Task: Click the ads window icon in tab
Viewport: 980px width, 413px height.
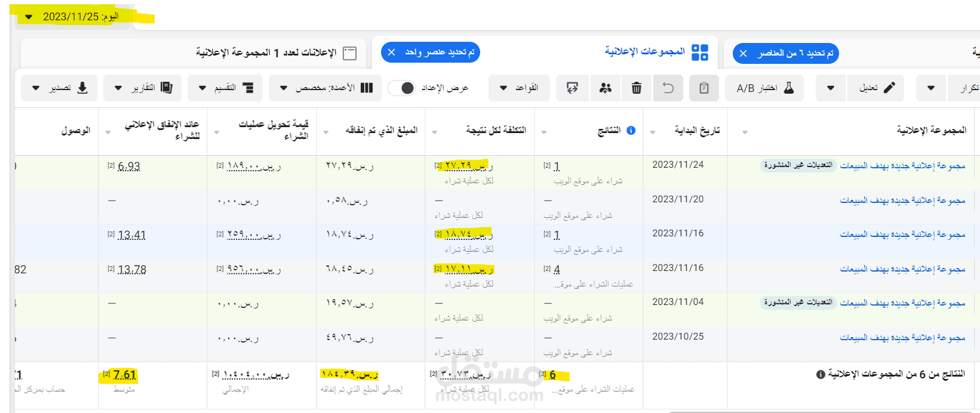Action: [x=350, y=53]
